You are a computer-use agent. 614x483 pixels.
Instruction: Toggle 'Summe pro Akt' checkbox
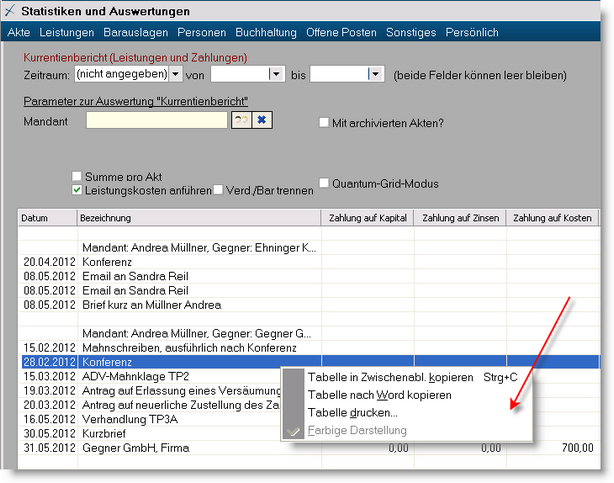77,176
